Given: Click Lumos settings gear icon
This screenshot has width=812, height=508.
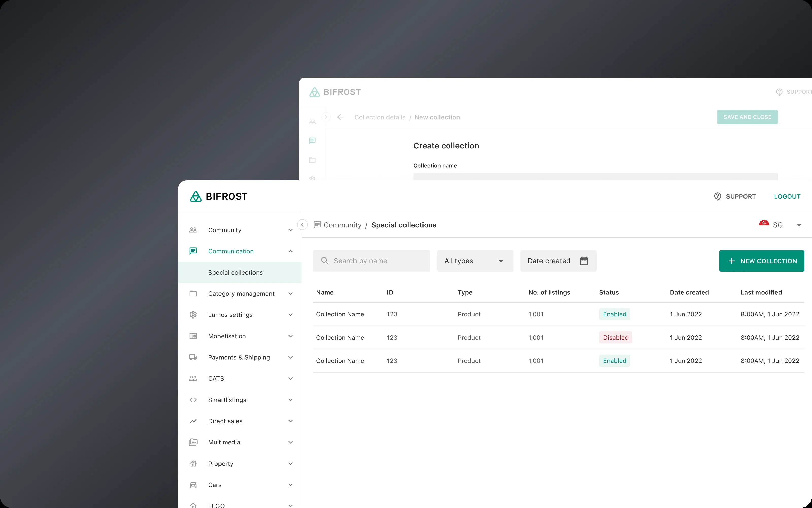Looking at the screenshot, I should (193, 315).
